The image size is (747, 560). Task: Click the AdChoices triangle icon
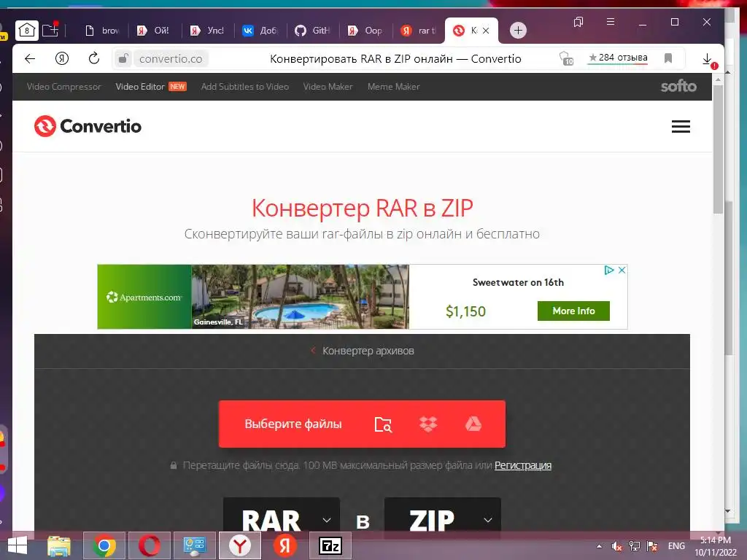(x=609, y=270)
